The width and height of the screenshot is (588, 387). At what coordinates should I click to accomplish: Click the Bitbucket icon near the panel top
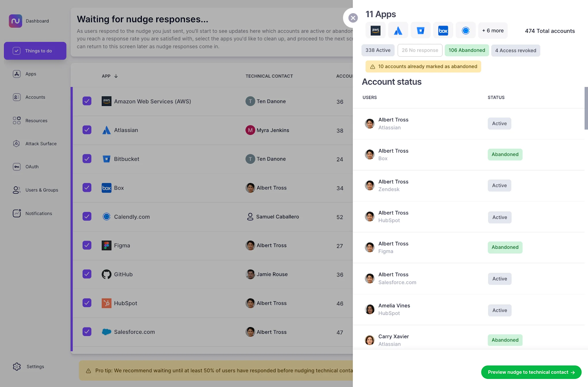(x=420, y=31)
